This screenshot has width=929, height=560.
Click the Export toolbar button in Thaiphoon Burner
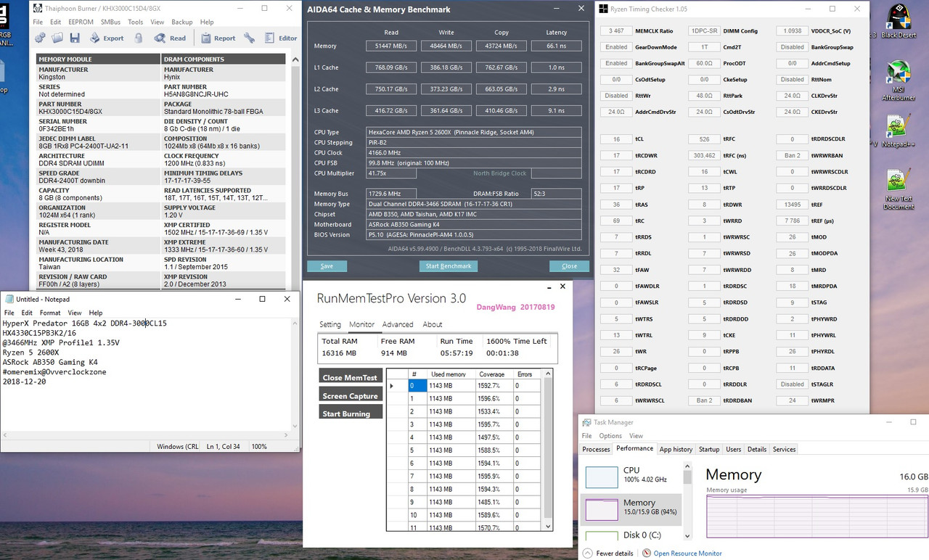(107, 38)
